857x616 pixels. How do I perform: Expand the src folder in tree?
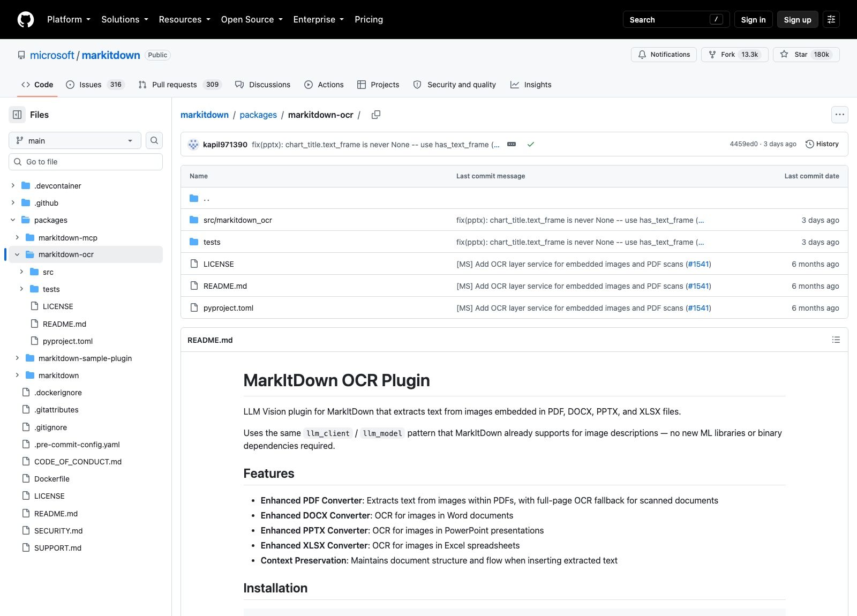coord(21,272)
